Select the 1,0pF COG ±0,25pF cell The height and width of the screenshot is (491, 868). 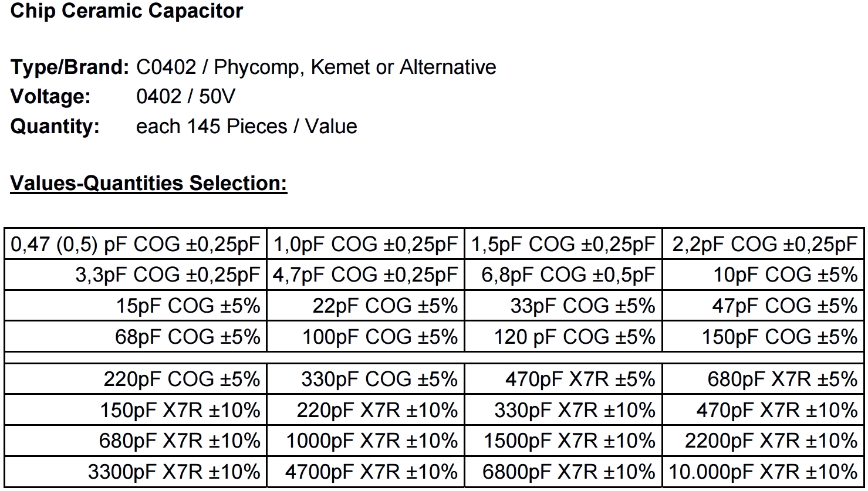[365, 245]
